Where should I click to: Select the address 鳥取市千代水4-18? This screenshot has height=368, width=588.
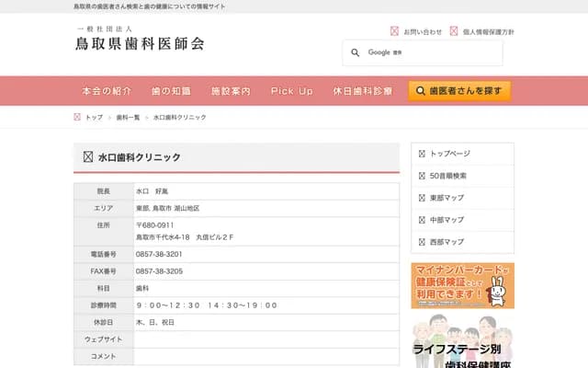[x=163, y=237]
